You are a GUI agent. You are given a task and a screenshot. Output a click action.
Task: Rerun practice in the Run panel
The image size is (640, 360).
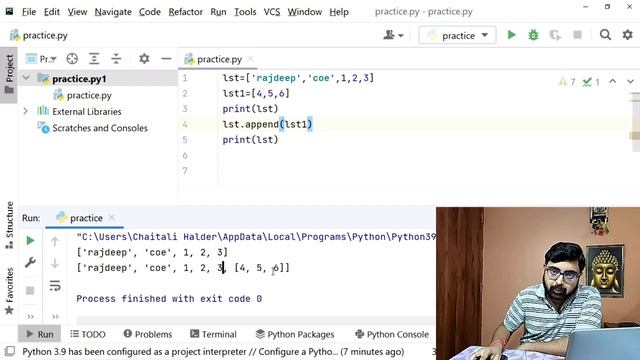(x=30, y=240)
